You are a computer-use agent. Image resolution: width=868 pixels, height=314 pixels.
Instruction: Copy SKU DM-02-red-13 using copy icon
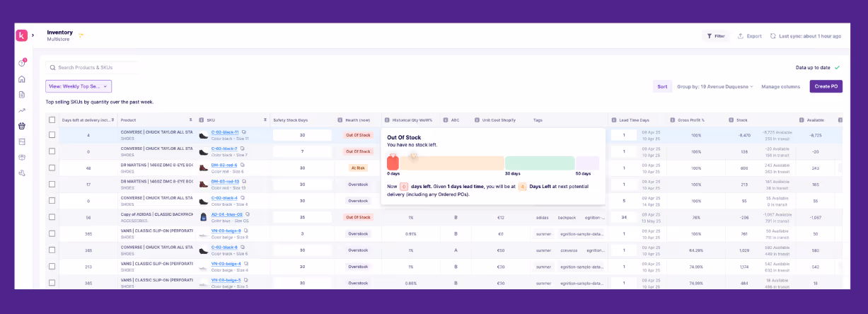pyautogui.click(x=244, y=181)
